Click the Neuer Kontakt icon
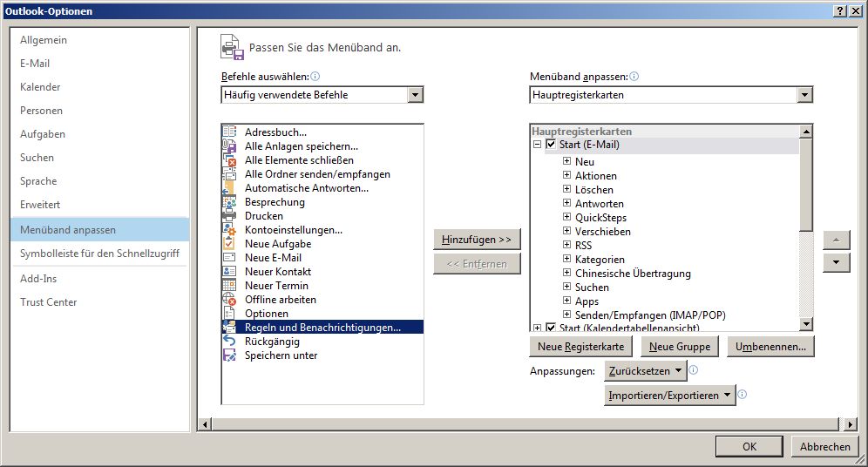Image resolution: width=868 pixels, height=467 pixels. pyautogui.click(x=229, y=271)
